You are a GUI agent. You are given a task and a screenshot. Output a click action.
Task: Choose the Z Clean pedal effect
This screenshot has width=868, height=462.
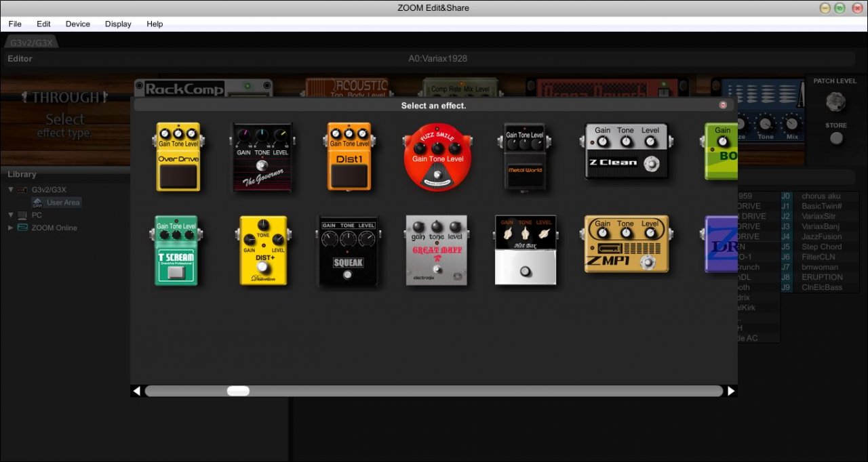[625, 151]
